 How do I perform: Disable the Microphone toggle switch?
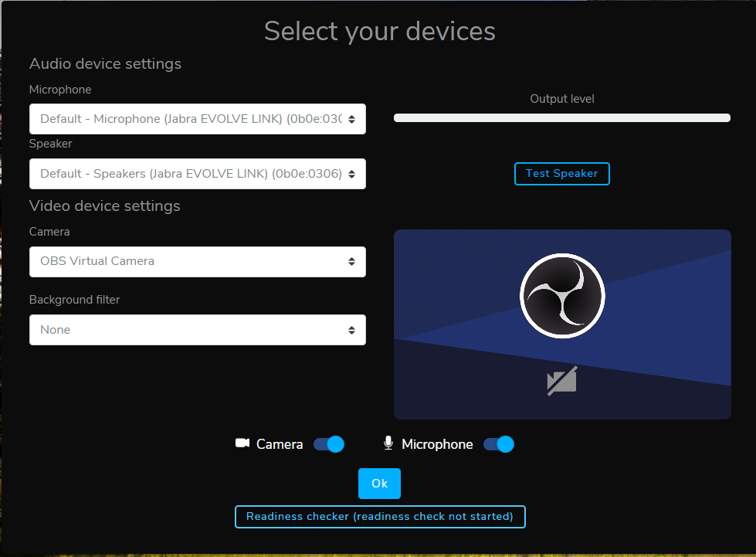click(x=499, y=444)
